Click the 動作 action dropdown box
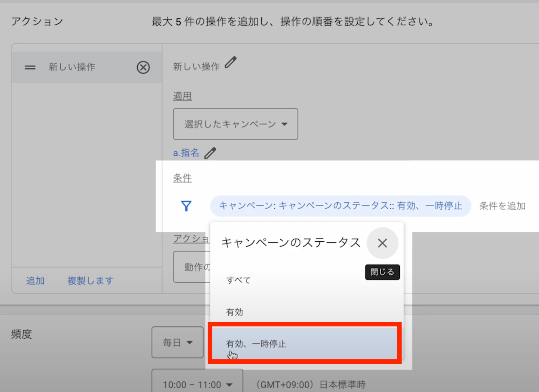Image resolution: width=539 pixels, height=392 pixels. click(192, 267)
